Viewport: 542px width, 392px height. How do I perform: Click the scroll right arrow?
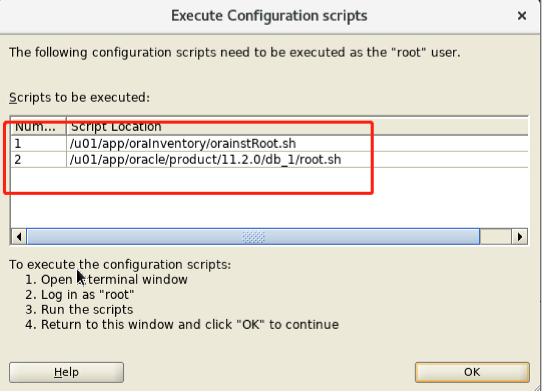point(519,236)
